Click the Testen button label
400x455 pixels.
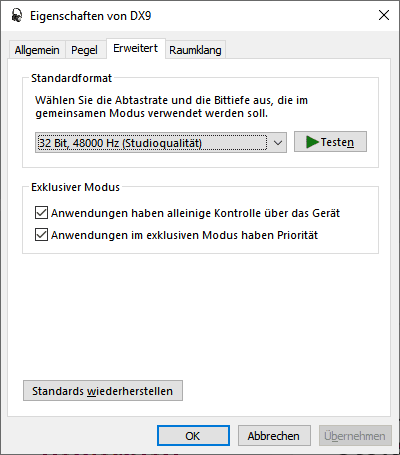[x=337, y=142]
